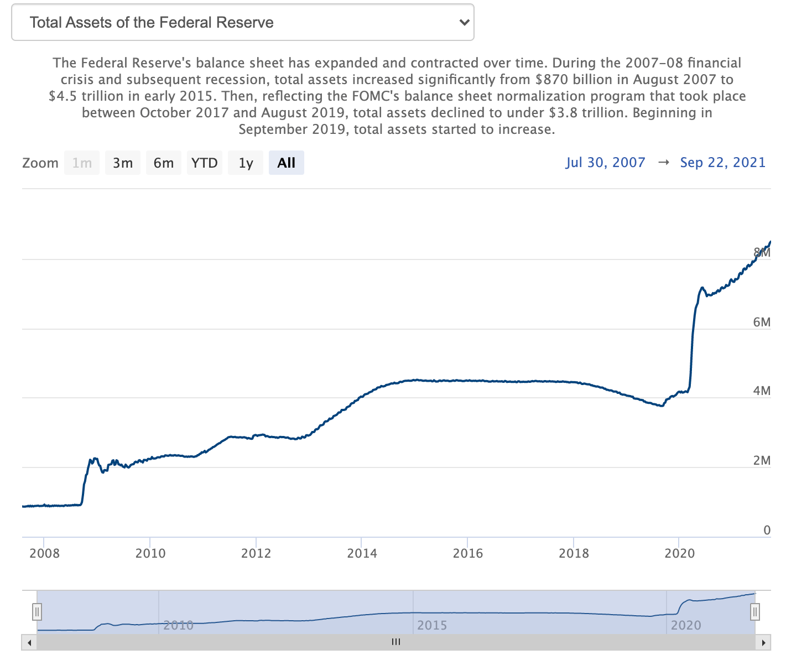
Task: Edit the end date Sep 22, 2021
Action: tap(723, 162)
